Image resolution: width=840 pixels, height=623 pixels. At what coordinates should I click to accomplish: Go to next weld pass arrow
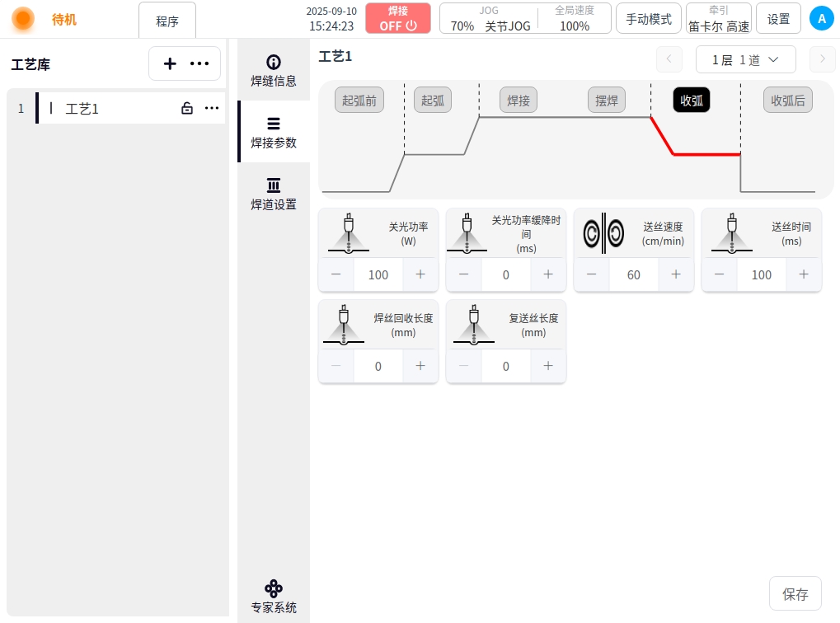tap(822, 59)
